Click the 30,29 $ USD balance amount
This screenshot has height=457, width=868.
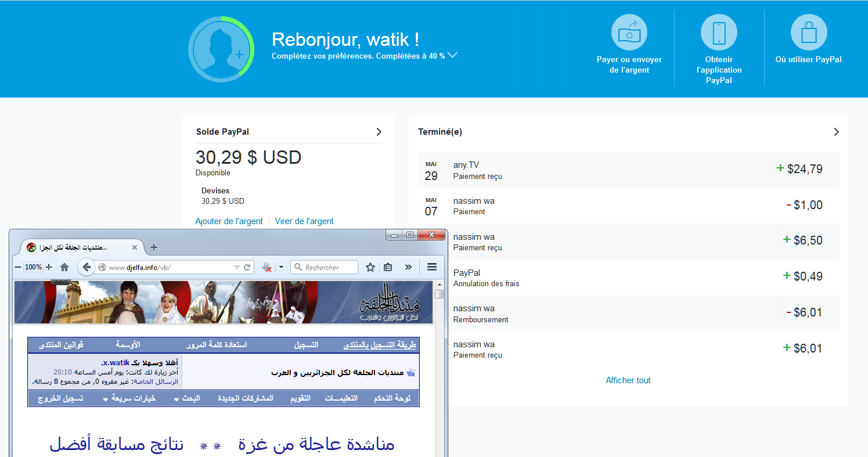pyautogui.click(x=248, y=157)
